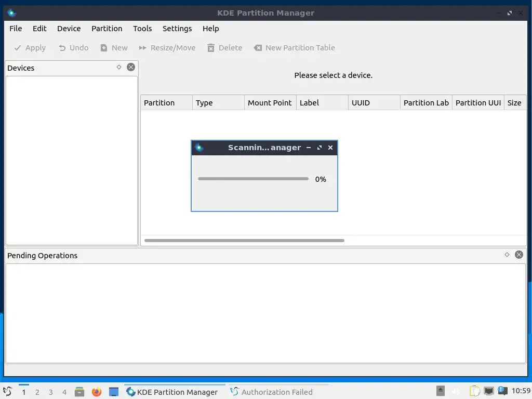Sort by Partition UUID column header
532x399 pixels.
478,103
